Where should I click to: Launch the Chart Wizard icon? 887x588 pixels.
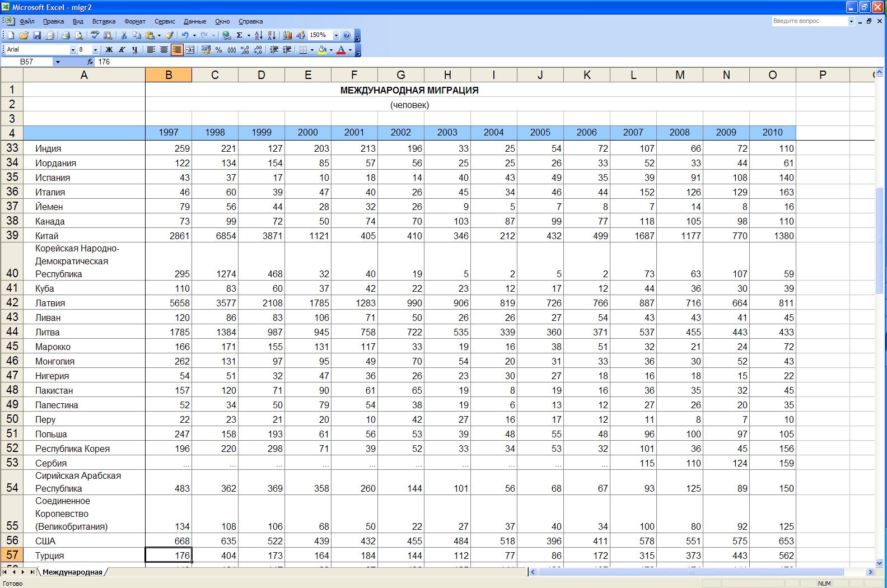tap(288, 35)
